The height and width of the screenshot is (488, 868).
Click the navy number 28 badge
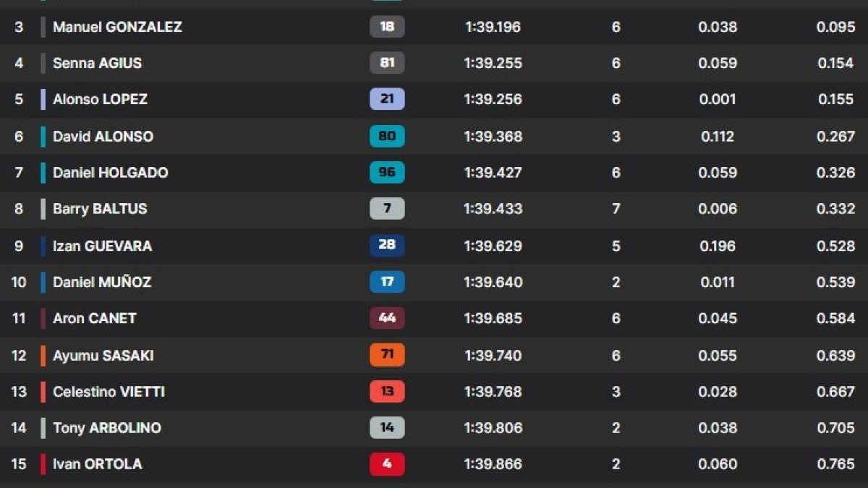(387, 245)
